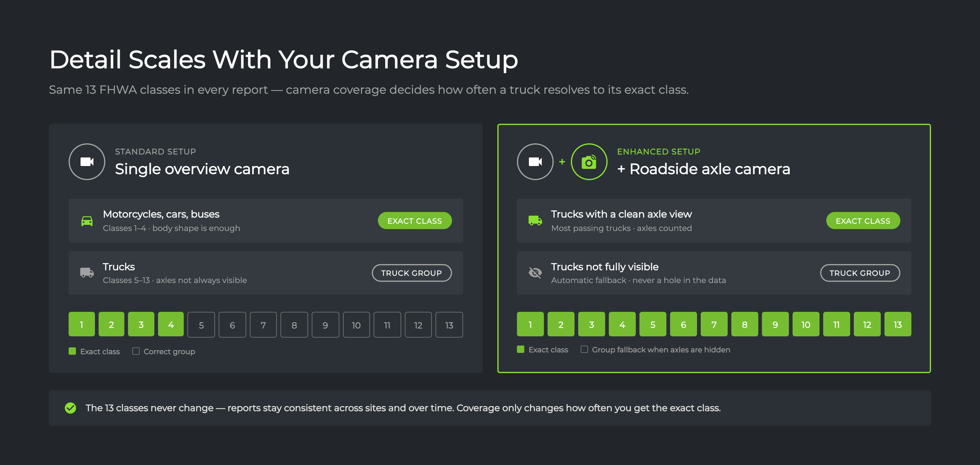Click the green car icon beside Motorcycles, cars, buses

pyautogui.click(x=87, y=221)
